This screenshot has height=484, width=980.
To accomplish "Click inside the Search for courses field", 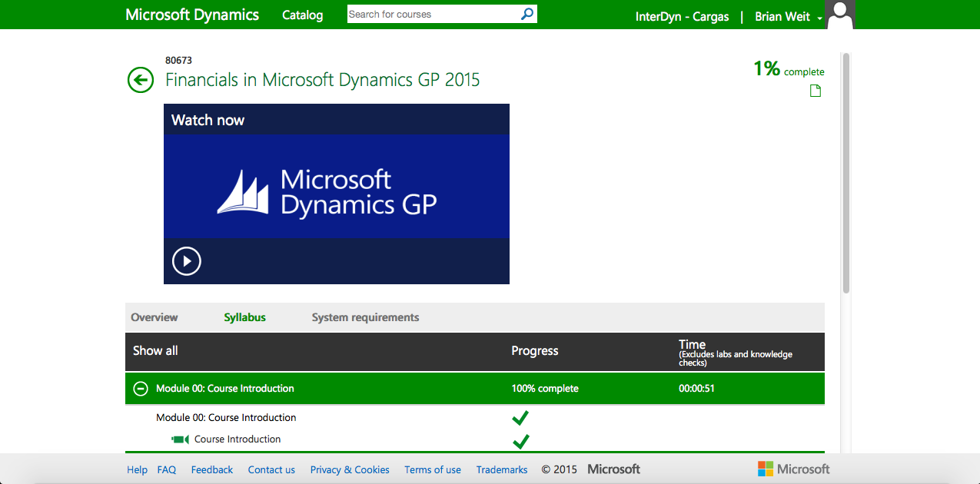I will coord(434,14).
